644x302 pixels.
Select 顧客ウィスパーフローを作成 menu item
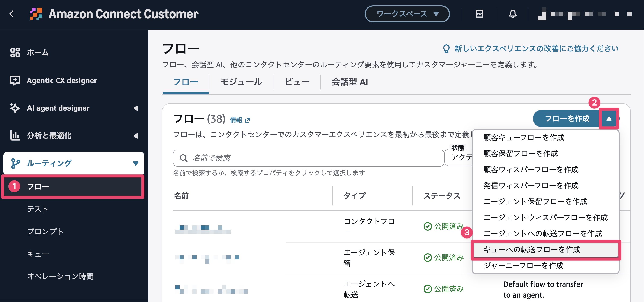point(545,170)
